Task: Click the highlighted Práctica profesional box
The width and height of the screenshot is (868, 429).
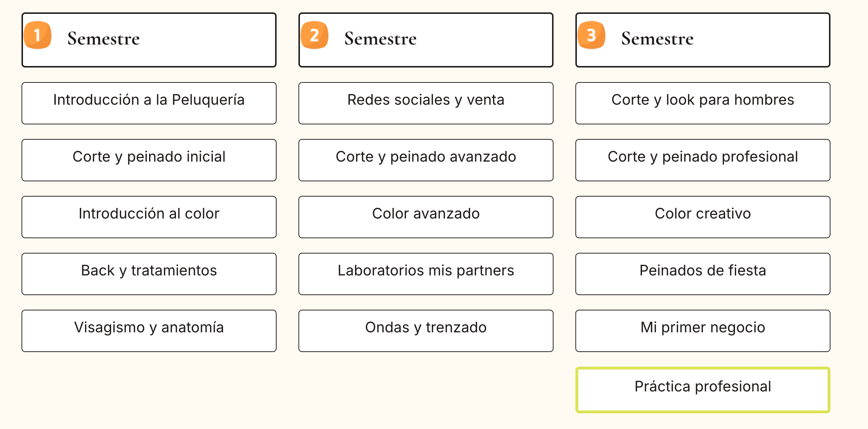Action: pyautogui.click(x=703, y=390)
